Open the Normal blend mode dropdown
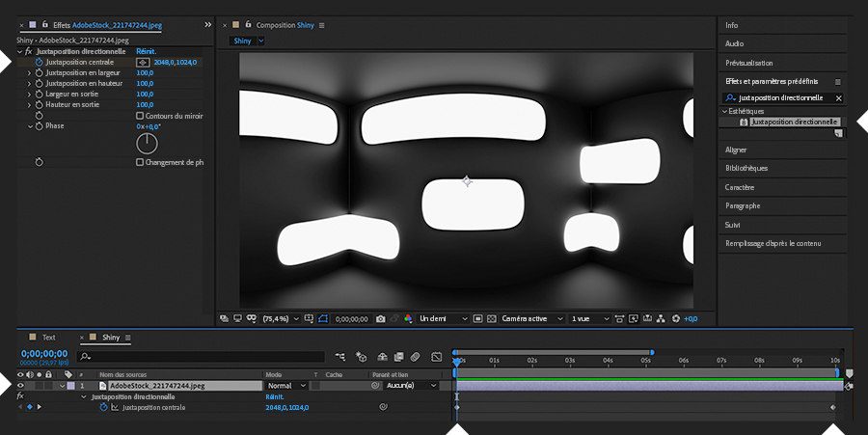 pyautogui.click(x=286, y=386)
